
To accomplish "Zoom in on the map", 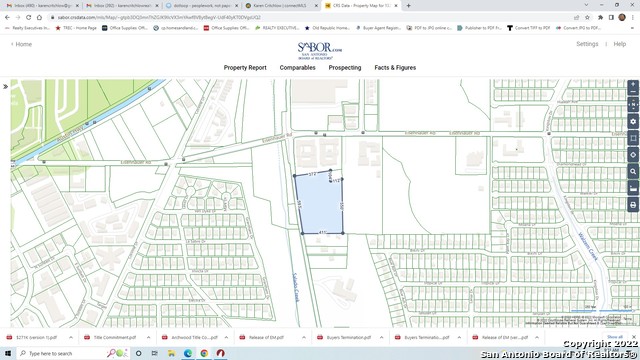I will (633, 84).
